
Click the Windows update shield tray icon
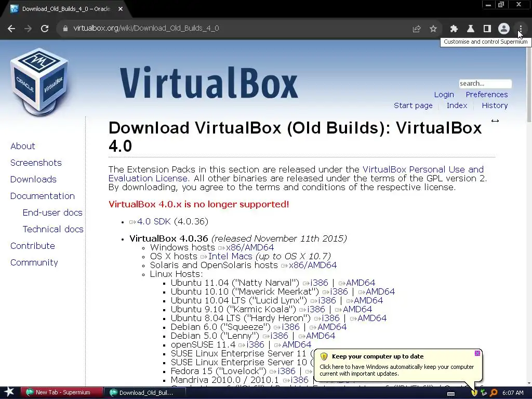[474, 393]
